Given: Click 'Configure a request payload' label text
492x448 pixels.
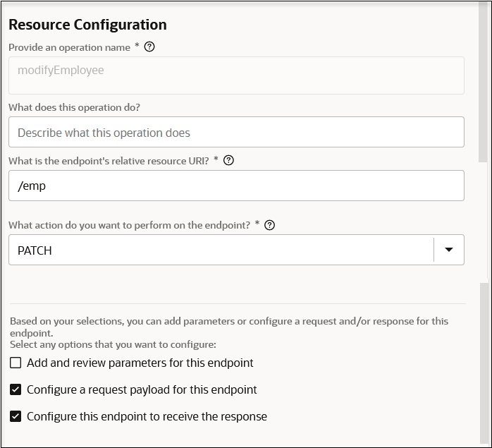Looking at the screenshot, I should tap(142, 389).
